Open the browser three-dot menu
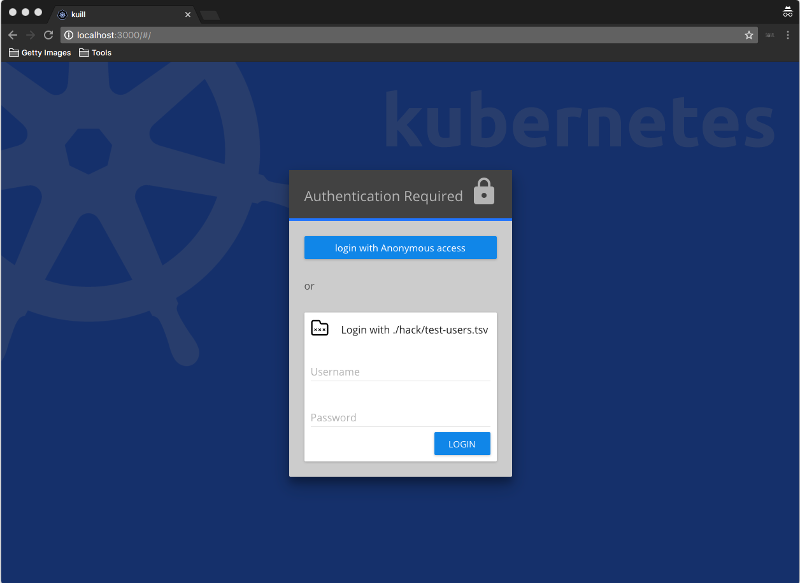Image resolution: width=800 pixels, height=583 pixels. (788, 35)
